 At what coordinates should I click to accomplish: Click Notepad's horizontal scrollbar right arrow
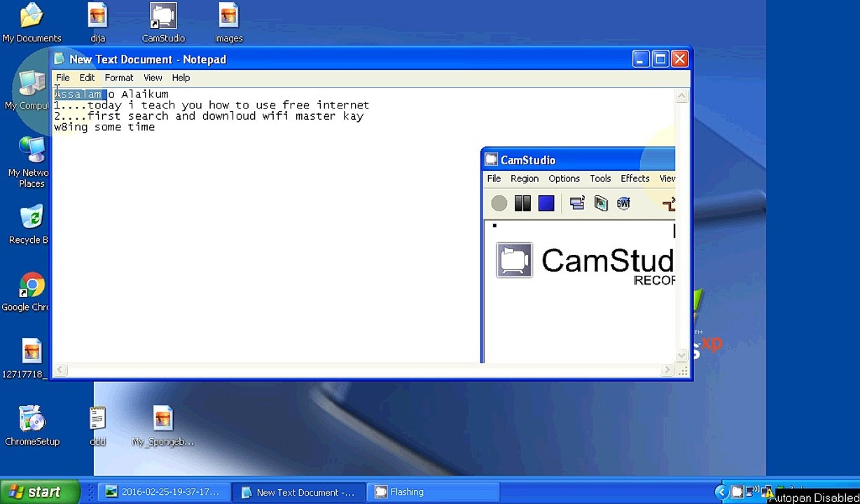666,370
